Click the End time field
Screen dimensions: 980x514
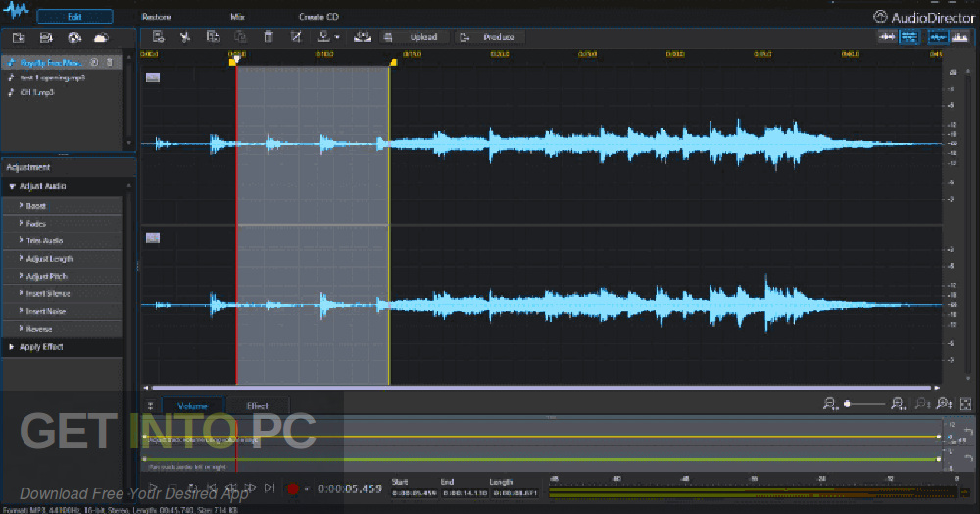pyautogui.click(x=465, y=493)
